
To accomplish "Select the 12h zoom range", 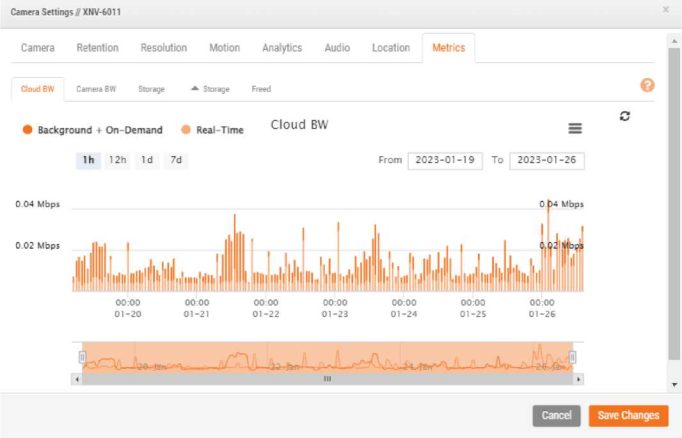I will [117, 160].
